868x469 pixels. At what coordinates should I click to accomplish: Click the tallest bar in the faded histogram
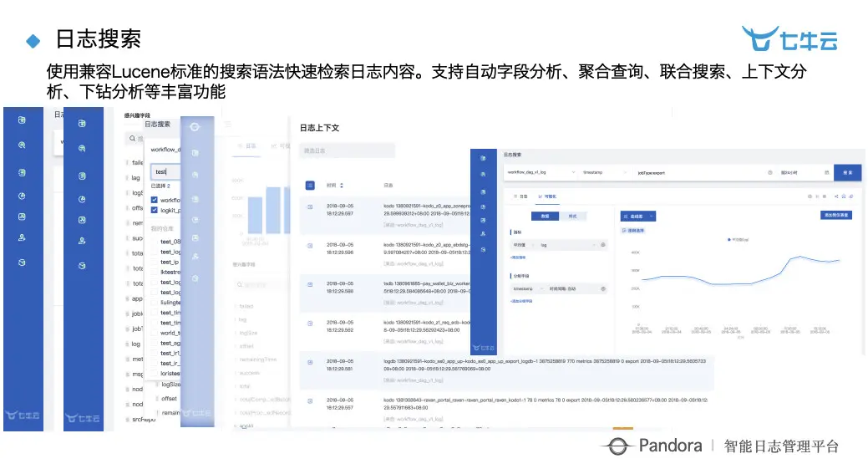click(x=273, y=211)
